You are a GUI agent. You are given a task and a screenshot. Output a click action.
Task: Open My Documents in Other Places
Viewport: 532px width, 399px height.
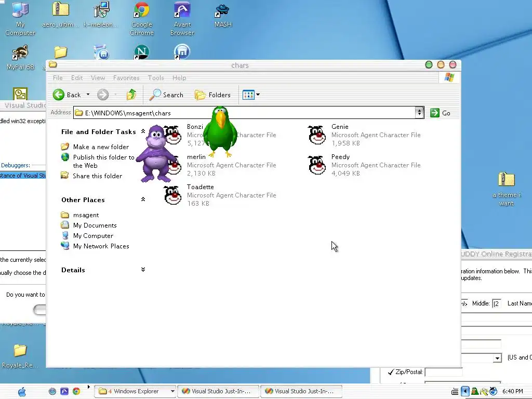click(95, 225)
